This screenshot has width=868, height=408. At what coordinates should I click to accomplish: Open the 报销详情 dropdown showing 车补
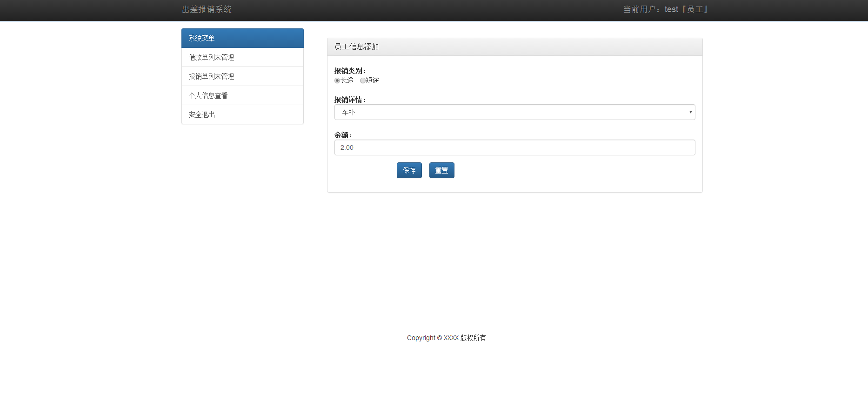coord(514,112)
